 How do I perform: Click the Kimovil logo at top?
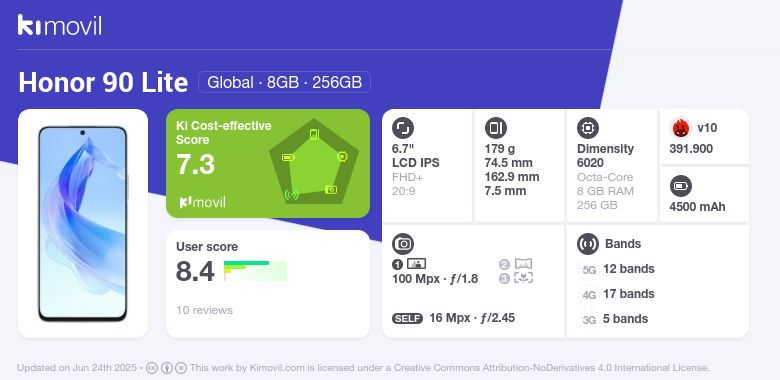point(60,25)
